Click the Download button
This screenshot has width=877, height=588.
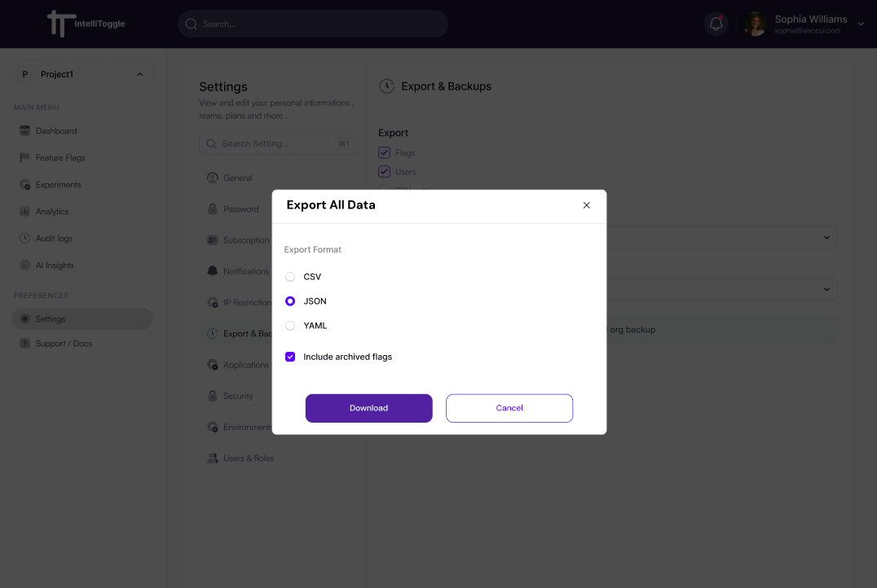click(368, 408)
